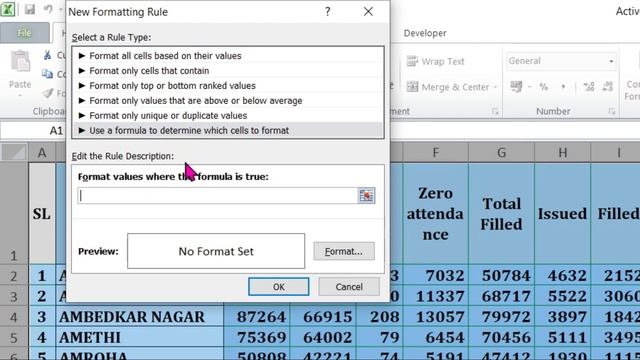640x360 pixels.
Task: Select column F header
Action: (x=436, y=153)
